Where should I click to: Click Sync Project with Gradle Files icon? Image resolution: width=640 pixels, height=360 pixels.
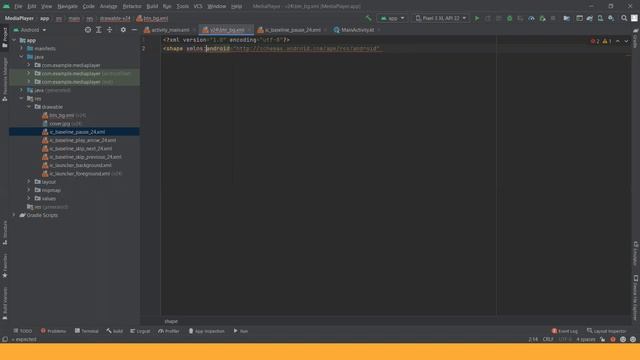[x=590, y=18]
